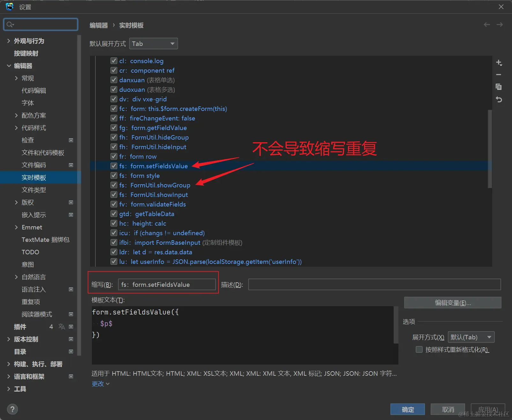The width and height of the screenshot is (512, 420).
Task: Click the search magnifier icon in settings
Action: 10,25
